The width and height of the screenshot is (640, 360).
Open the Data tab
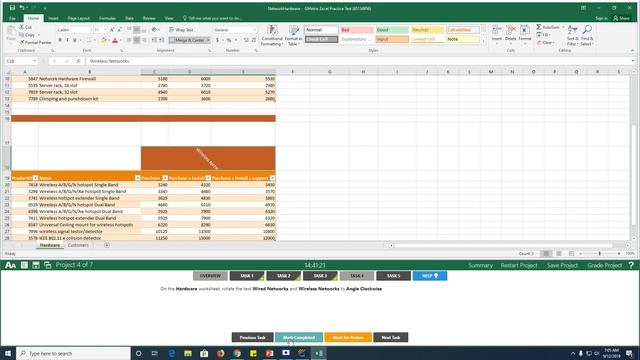(x=129, y=18)
